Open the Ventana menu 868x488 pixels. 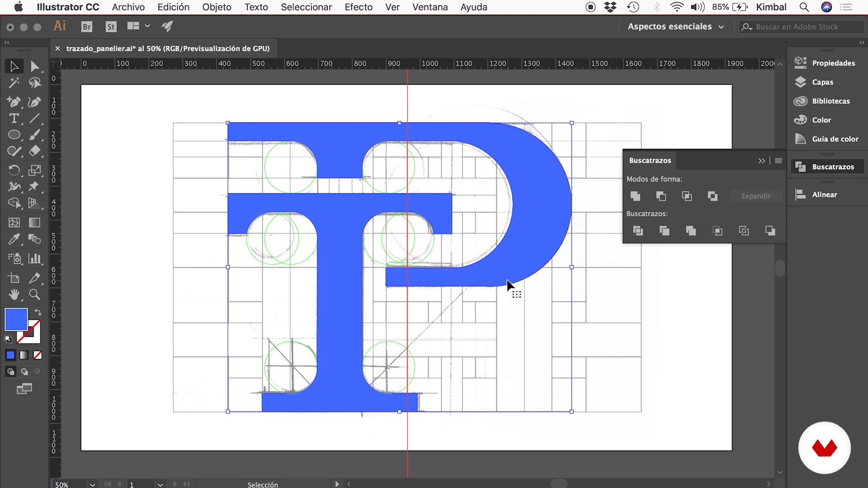coord(430,7)
